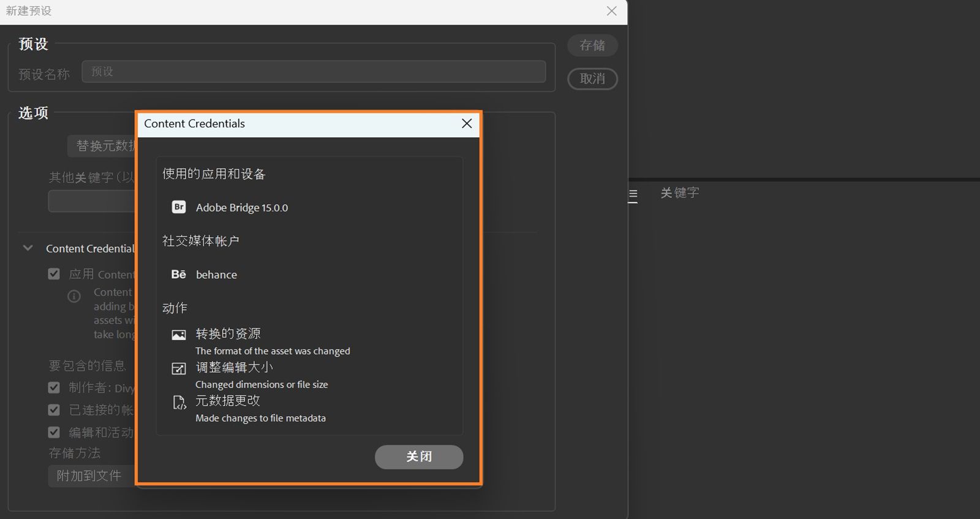
Task: Click the 替换元数据 button
Action: [102, 146]
